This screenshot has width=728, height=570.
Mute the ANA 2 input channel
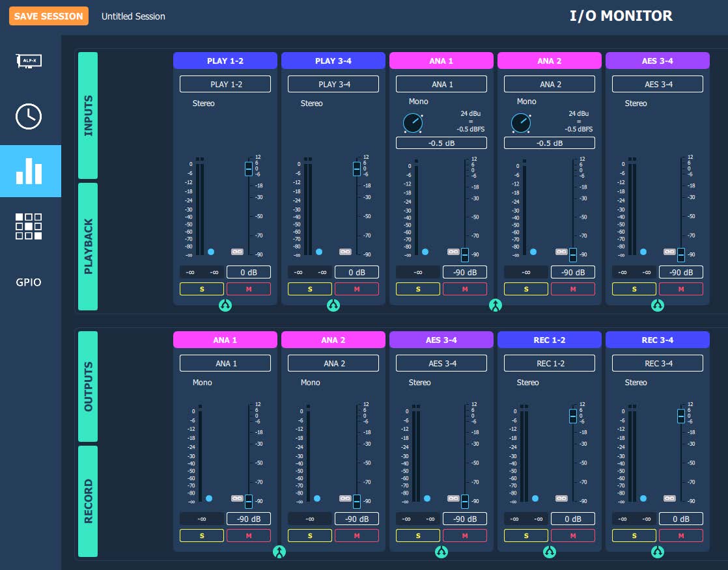pos(573,289)
